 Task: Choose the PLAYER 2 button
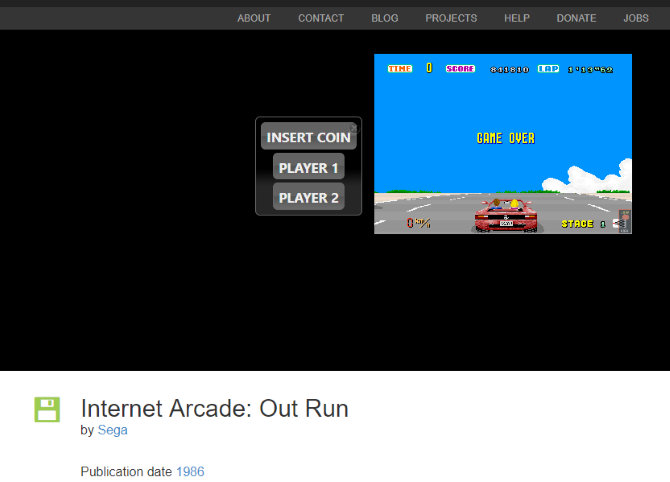pos(309,197)
